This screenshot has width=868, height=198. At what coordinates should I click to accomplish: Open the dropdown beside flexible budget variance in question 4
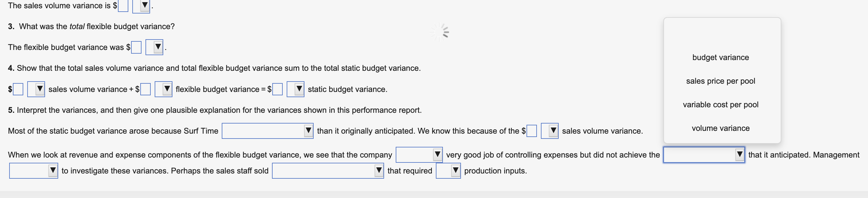click(165, 89)
